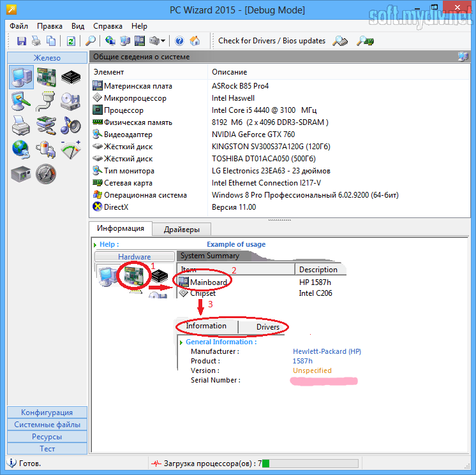Open Video monitor with brush category icon
Screen dimensions: 476x475
(20, 101)
